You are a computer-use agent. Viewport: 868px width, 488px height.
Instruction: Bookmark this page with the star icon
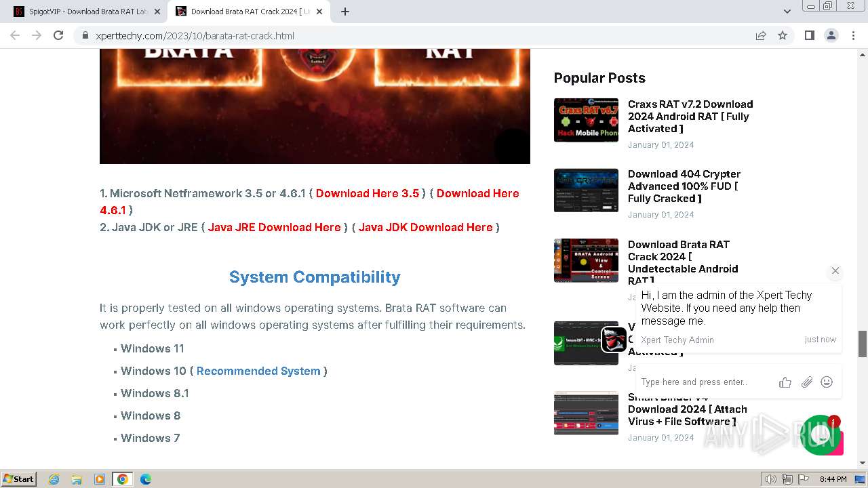pyautogui.click(x=783, y=35)
